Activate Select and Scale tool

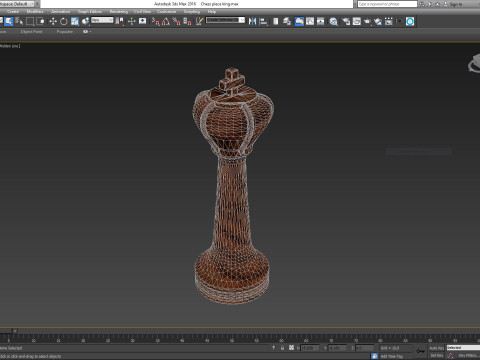click(74, 21)
